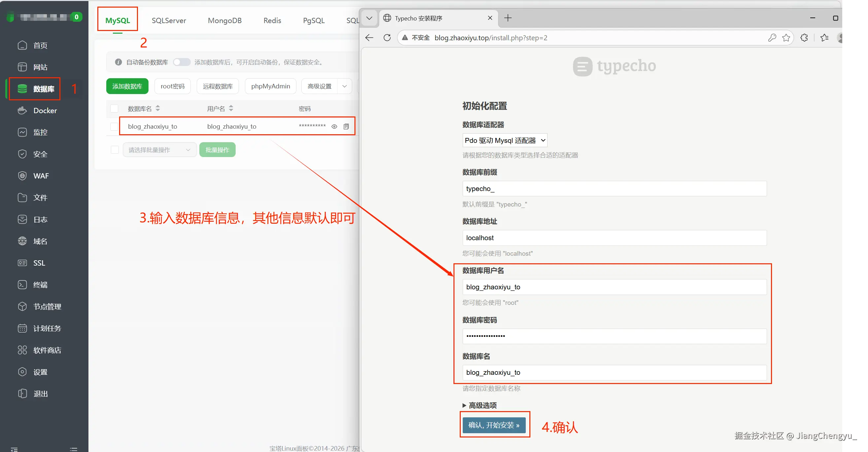Click the database prefix input field
This screenshot has width=868, height=452.
pyautogui.click(x=614, y=189)
